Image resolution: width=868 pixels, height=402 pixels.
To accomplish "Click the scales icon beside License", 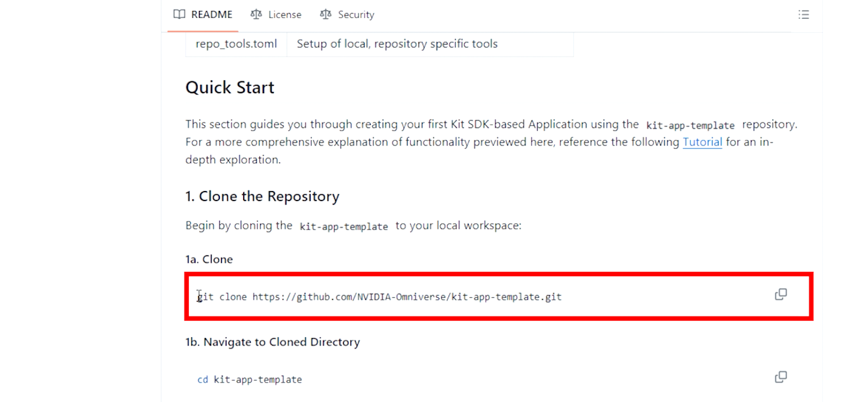I will click(x=256, y=15).
